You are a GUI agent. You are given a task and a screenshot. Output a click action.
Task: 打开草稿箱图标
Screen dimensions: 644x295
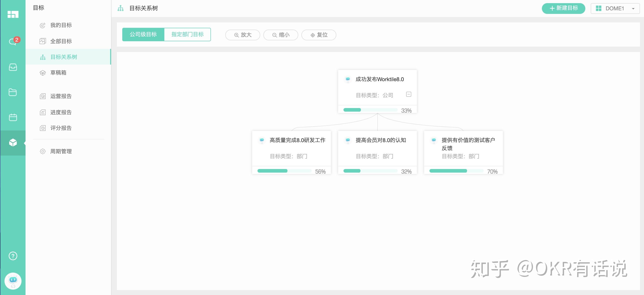43,73
